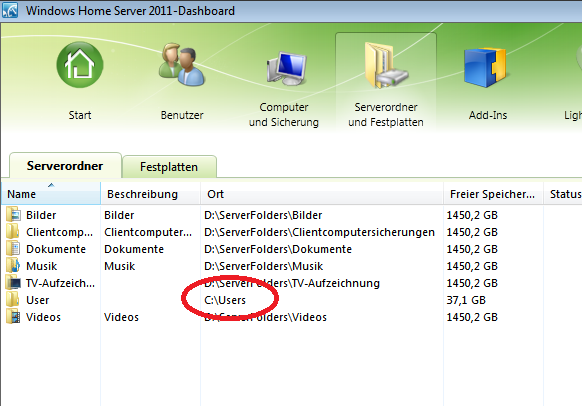Image resolution: width=582 pixels, height=406 pixels.
Task: Click the D:\ServerFolders\Clientcomputersicherungen path
Action: tap(319, 232)
